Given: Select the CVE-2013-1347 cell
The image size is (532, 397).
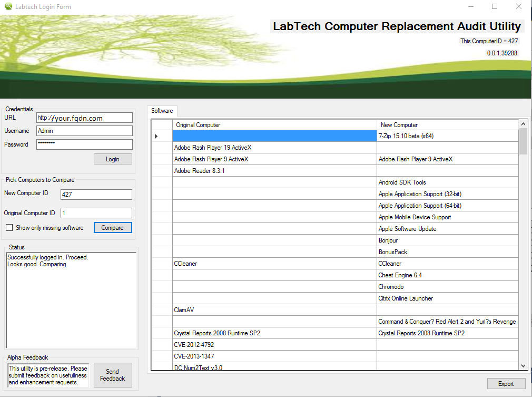Looking at the screenshot, I should click(x=274, y=356).
